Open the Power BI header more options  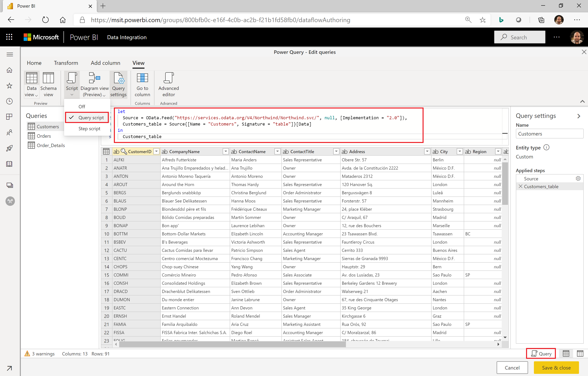(557, 37)
